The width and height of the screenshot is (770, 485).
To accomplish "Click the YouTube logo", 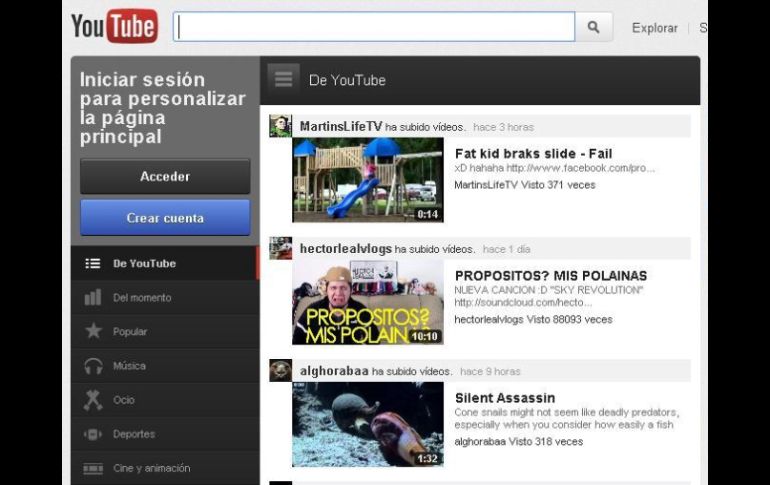I will (x=114, y=26).
